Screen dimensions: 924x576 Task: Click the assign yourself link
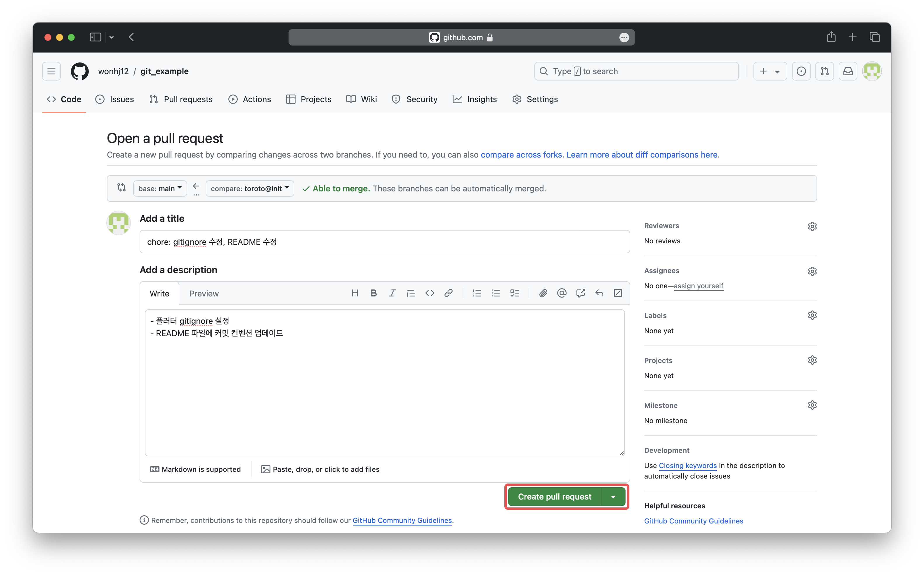698,286
